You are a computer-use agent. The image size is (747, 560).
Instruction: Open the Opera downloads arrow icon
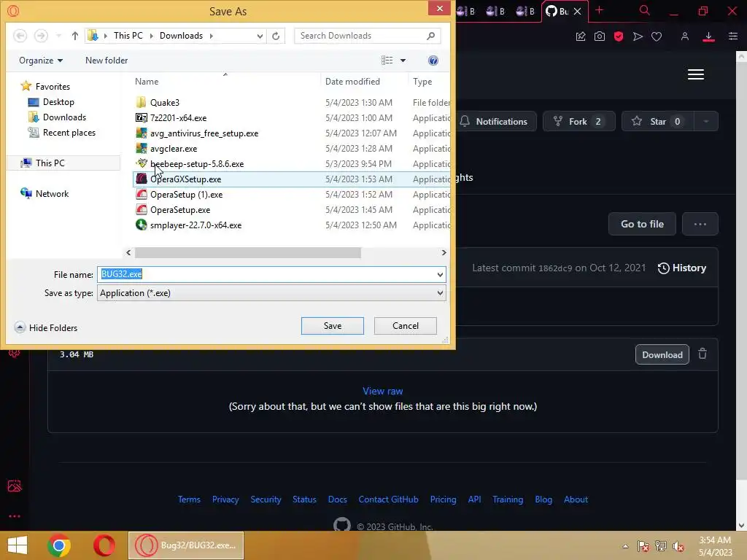[x=708, y=36]
